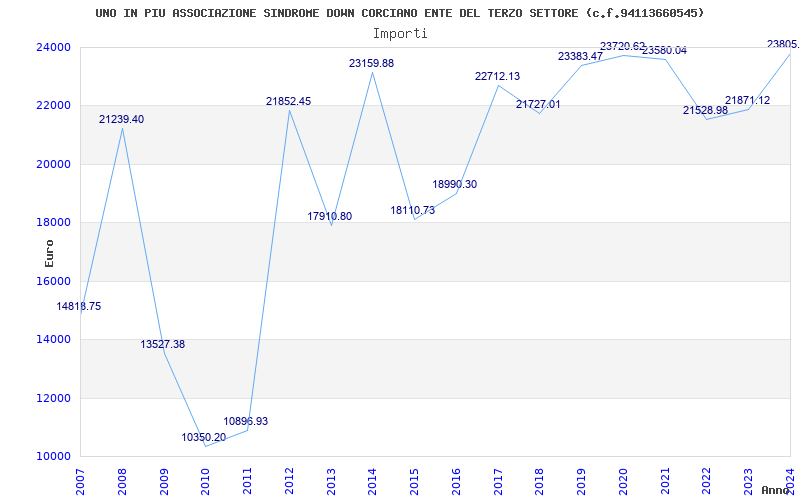Click the 18110.73 data label
This screenshot has width=800, height=500.
tap(413, 210)
